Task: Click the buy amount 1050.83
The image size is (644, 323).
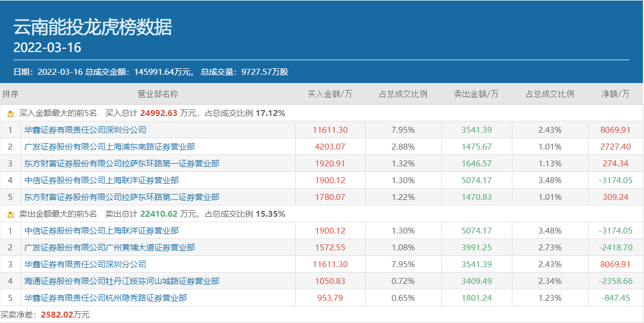Action: [330, 281]
